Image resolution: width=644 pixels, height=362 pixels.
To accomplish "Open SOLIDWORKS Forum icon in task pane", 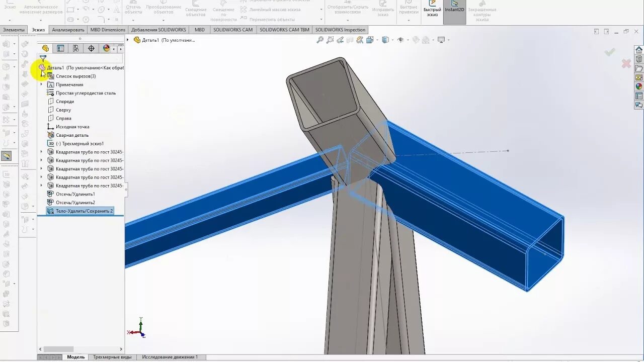I will point(639,105).
